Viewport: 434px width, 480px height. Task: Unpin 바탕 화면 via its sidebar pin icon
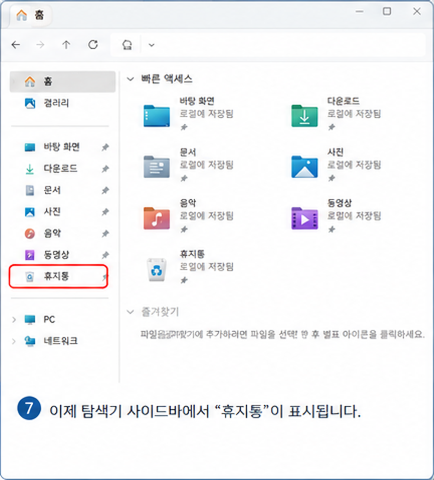(x=105, y=147)
